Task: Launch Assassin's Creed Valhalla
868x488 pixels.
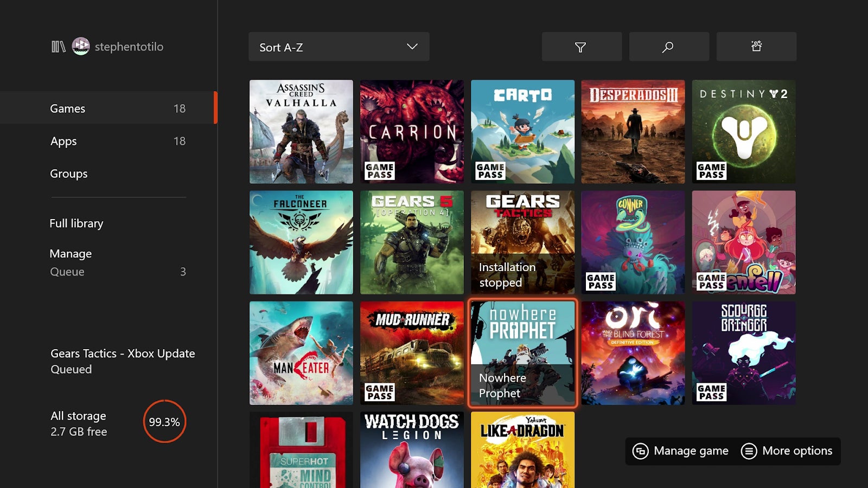Action: click(301, 132)
